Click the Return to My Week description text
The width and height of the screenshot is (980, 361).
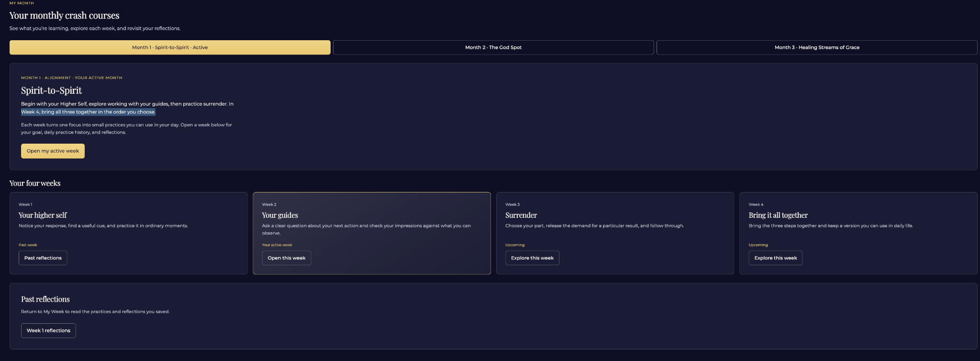point(95,312)
